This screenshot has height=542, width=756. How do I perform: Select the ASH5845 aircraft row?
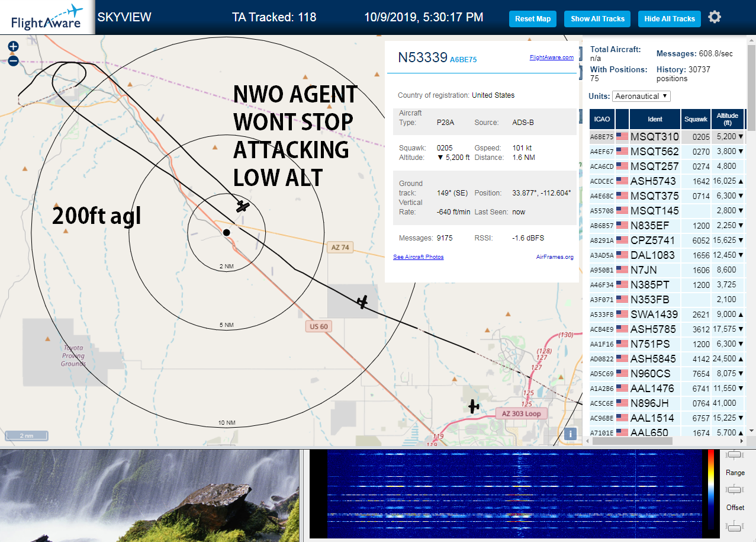click(667, 359)
